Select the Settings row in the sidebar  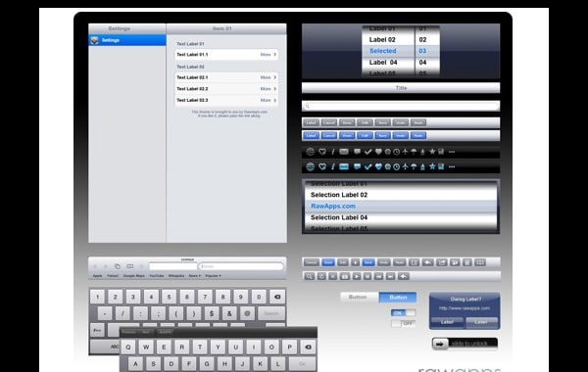coord(127,40)
